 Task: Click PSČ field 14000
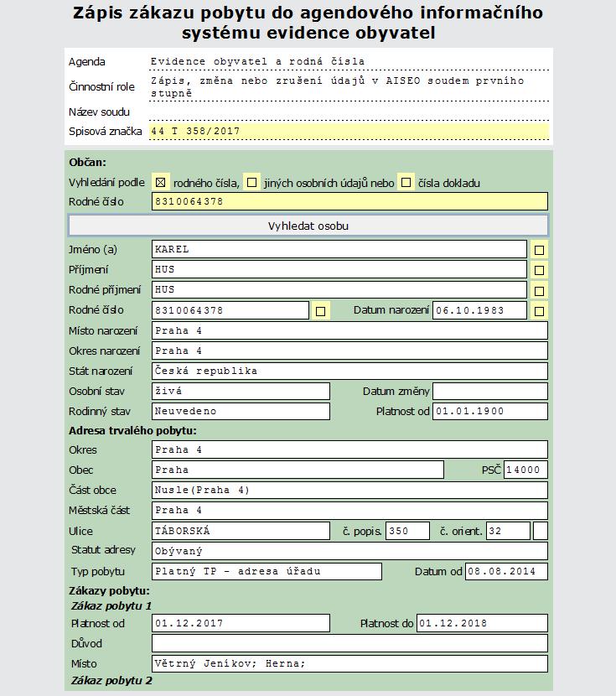525,470
